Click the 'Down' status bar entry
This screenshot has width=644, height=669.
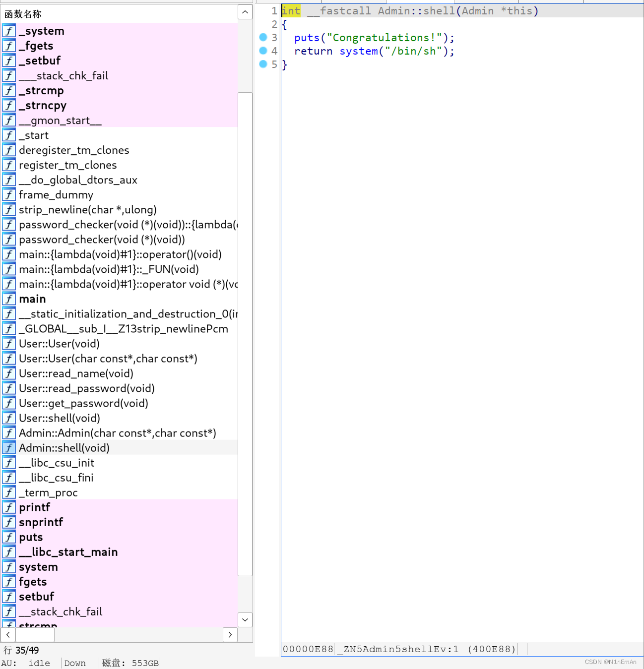pyautogui.click(x=75, y=663)
